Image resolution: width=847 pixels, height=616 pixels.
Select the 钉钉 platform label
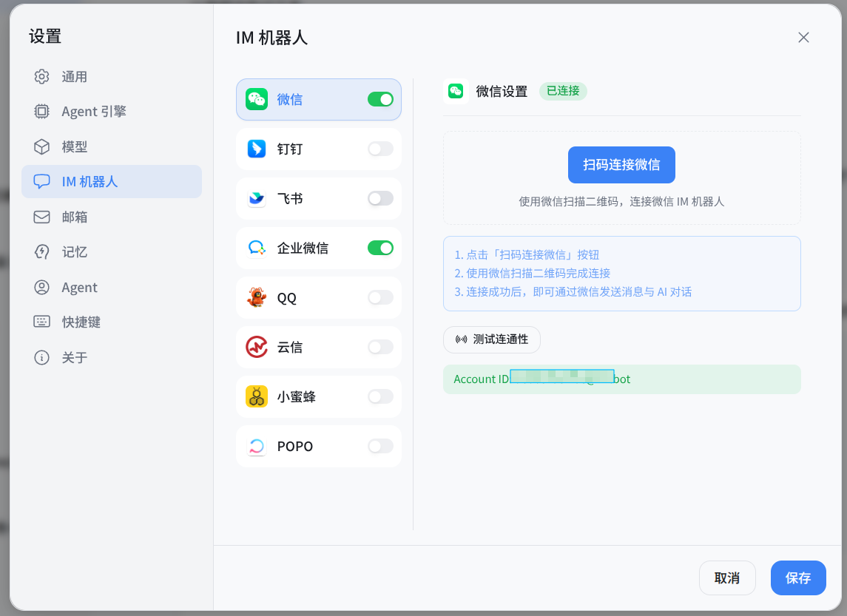pyautogui.click(x=290, y=149)
